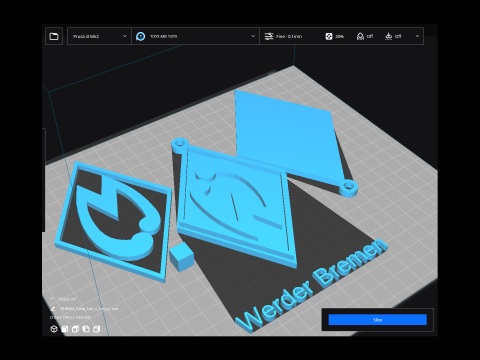Select the Werder Bremen text model
480x360 pixels.
[311, 285]
